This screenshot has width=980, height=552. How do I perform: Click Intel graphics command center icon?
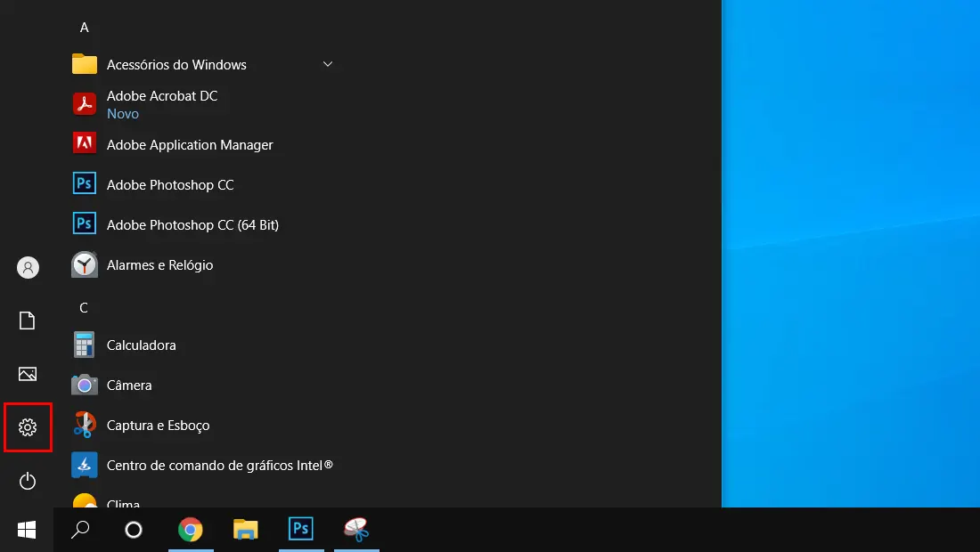click(85, 466)
